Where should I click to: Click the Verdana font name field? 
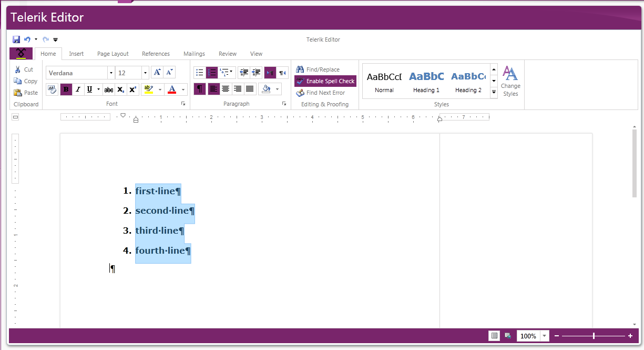pos(77,73)
